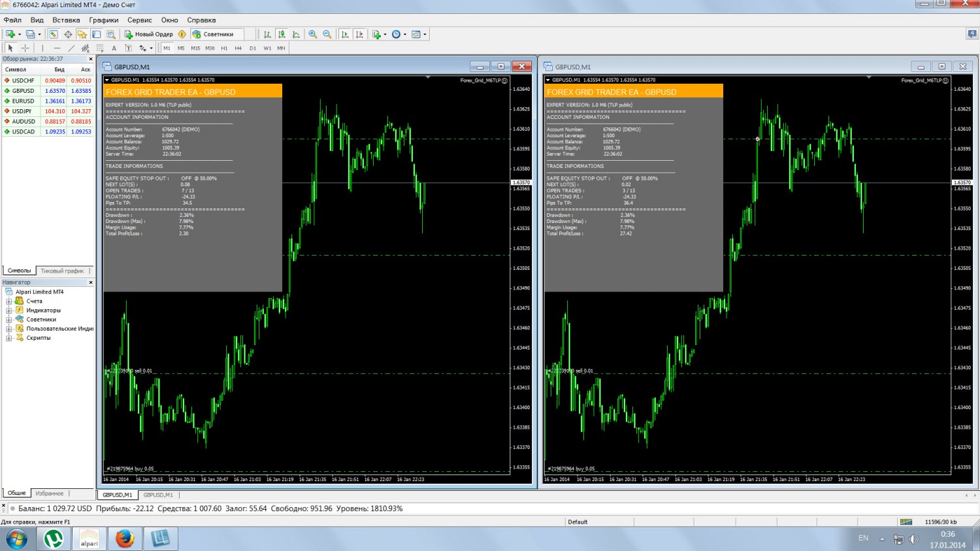980x551 pixels.
Task: Toggle the Navigator panel toolbar button
Action: [x=82, y=34]
